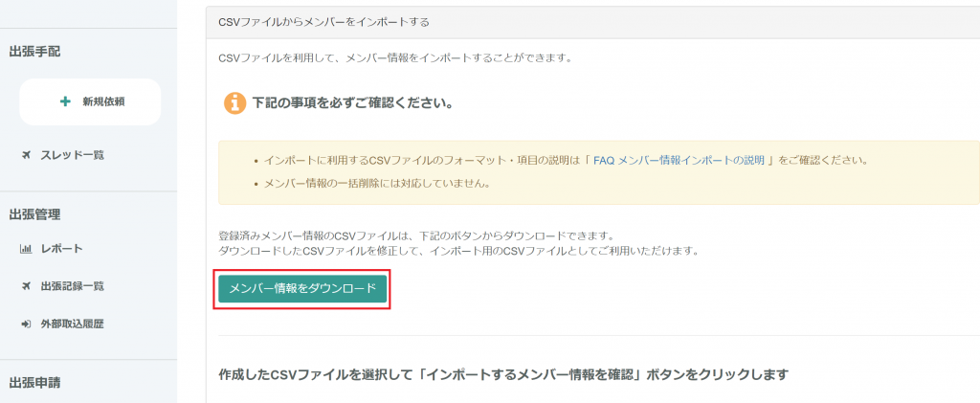The height and width of the screenshot is (403, 980).
Task: Click the arrow icon beside 外部取込履歴
Action: 26,324
